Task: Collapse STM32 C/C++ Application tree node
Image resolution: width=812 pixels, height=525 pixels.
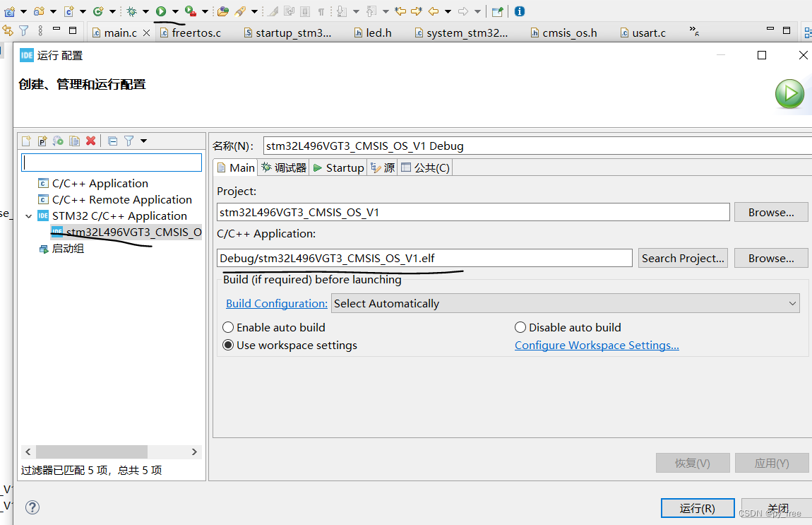Action: 29,216
